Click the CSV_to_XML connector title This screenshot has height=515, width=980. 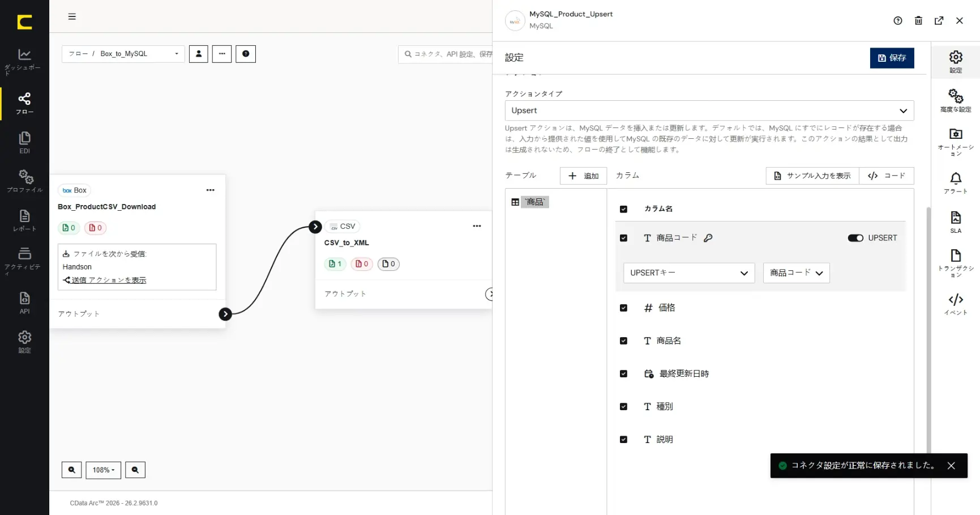coord(346,243)
